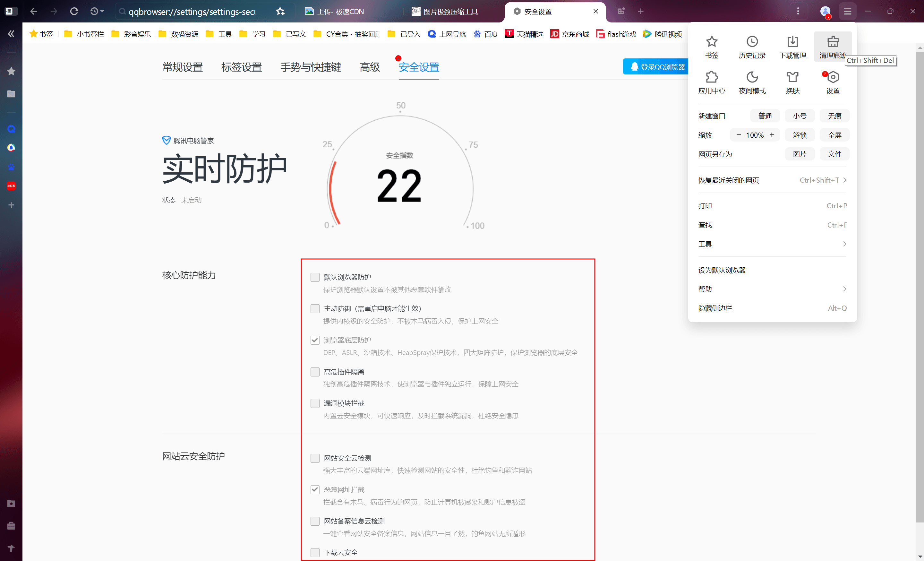Open a 无痕 new window
924x561 pixels.
coord(834,116)
